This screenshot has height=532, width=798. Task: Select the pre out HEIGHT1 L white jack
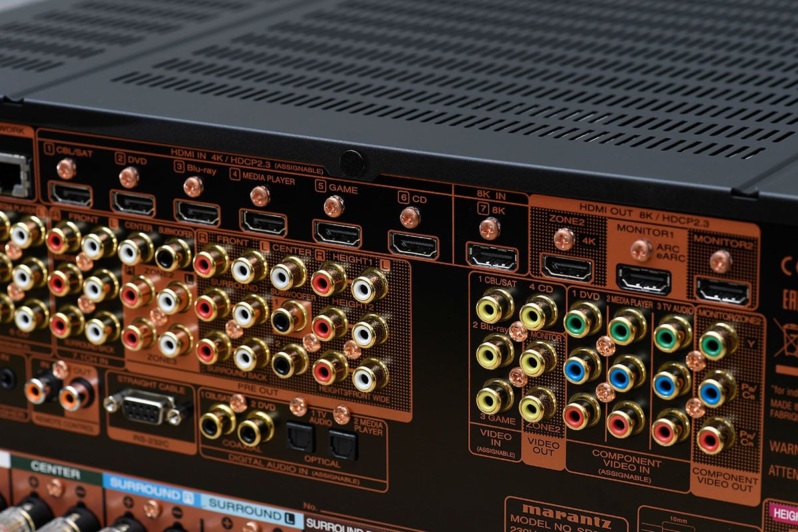point(369,285)
